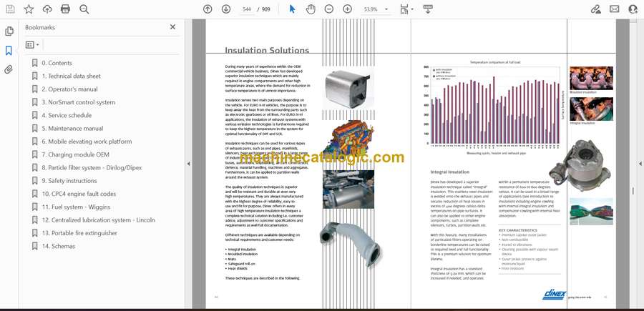
Task: Bookmark the document with the star icon
Action: coord(29,9)
